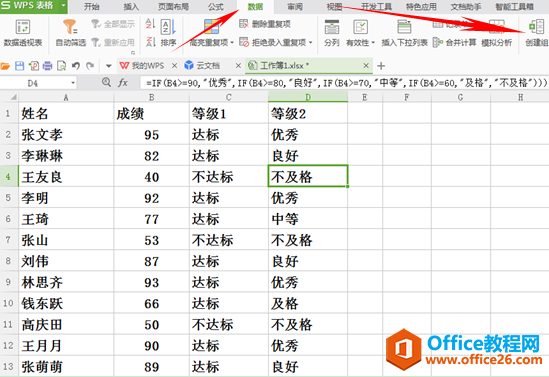Click the 高亮重复项 highlight duplicates icon

tap(212, 27)
